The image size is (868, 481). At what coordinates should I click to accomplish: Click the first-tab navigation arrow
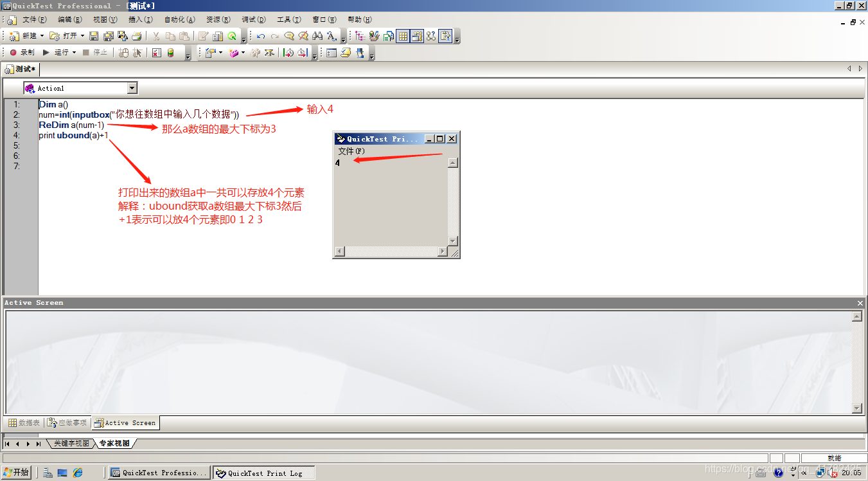click(x=7, y=444)
